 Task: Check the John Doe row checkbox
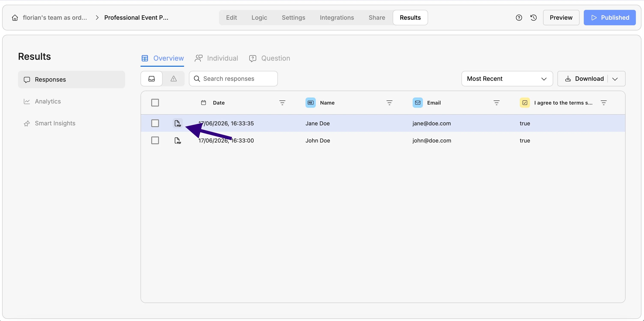(x=155, y=141)
